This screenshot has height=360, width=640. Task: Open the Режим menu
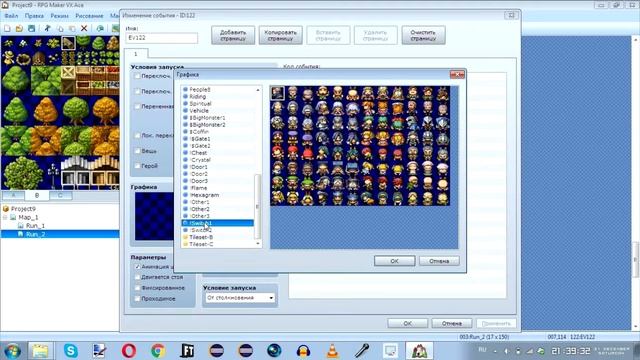60,16
